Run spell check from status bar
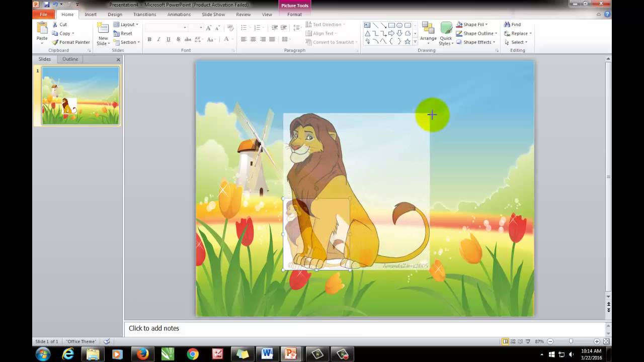Viewport: 644px width, 362px height. pos(107,341)
